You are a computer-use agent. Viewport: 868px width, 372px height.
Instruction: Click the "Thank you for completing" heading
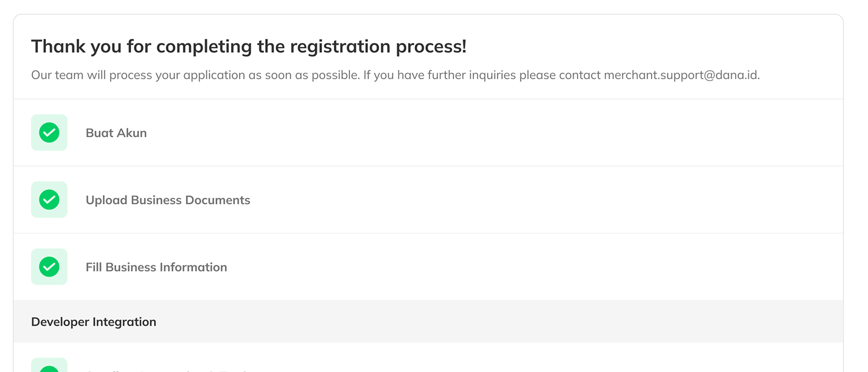249,46
